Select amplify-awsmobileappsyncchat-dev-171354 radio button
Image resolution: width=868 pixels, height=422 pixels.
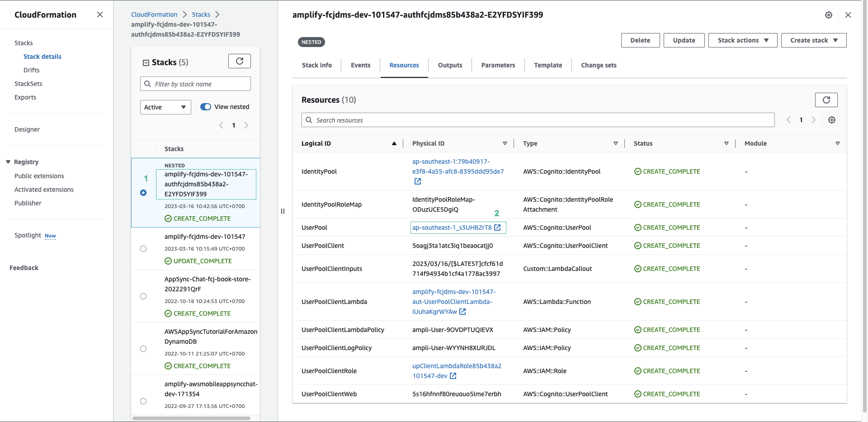[x=143, y=401]
